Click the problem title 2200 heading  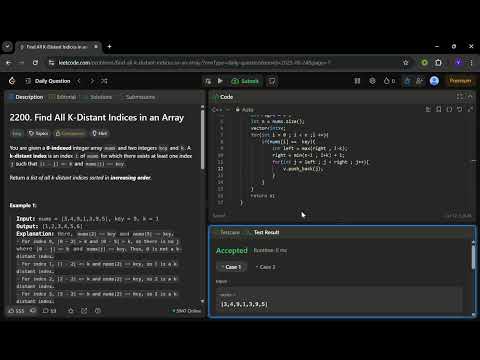pyautogui.click(x=97, y=117)
